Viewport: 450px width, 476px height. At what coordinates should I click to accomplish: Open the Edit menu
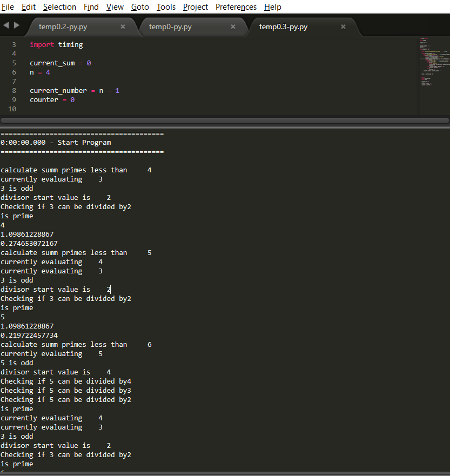point(29,6)
